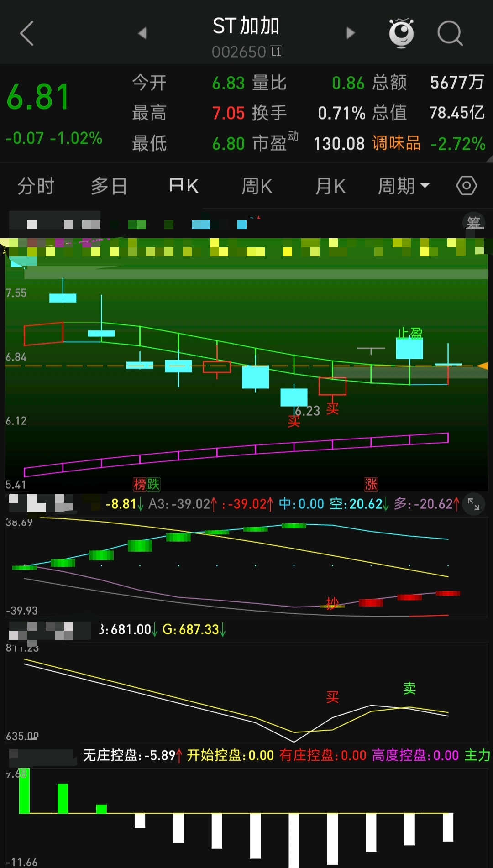Tap stock code 002650
Screen dimensions: 493x868
pyautogui.click(x=239, y=52)
